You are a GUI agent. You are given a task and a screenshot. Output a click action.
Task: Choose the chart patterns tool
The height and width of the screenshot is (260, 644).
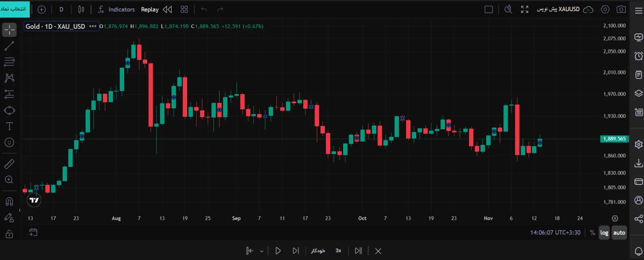[9, 78]
